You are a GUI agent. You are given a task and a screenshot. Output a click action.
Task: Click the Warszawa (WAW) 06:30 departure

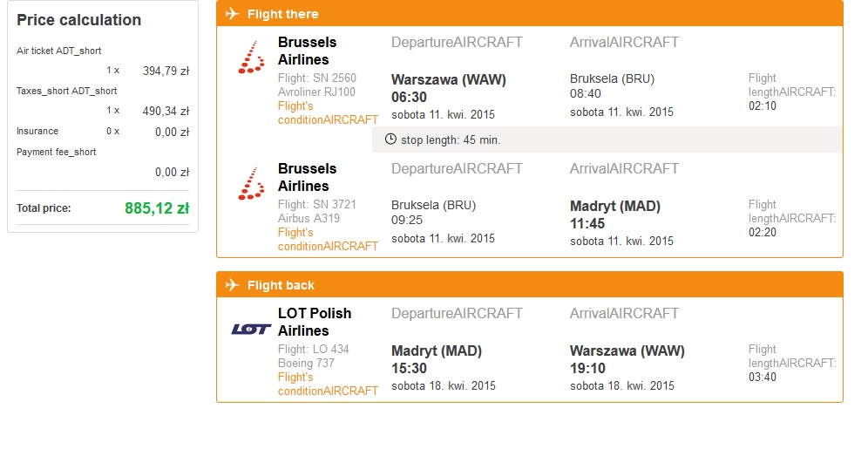449,88
